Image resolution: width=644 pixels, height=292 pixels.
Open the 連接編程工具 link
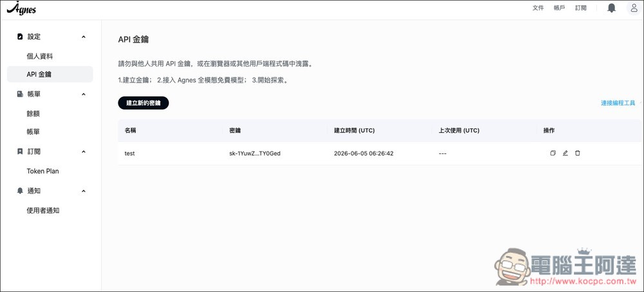[x=618, y=103]
